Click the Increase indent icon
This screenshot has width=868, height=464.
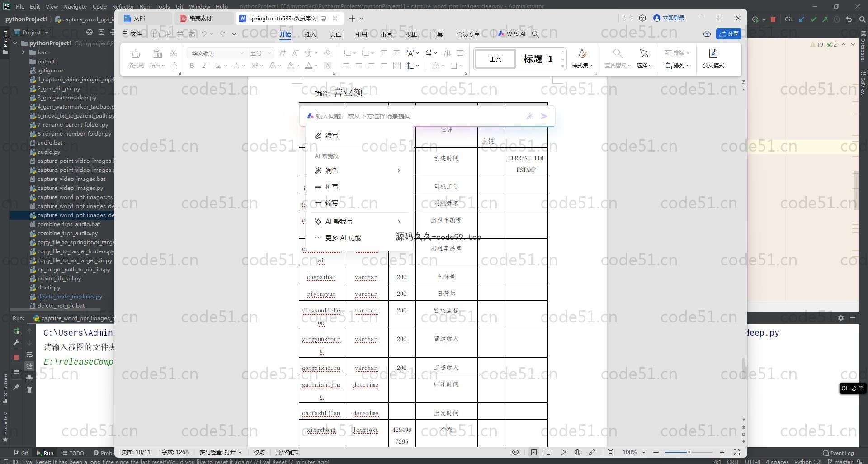(x=396, y=53)
